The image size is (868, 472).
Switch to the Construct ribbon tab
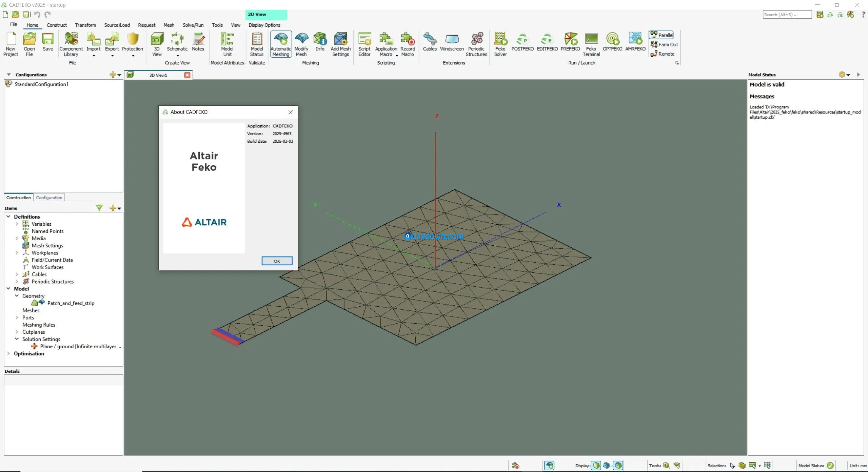pyautogui.click(x=57, y=25)
